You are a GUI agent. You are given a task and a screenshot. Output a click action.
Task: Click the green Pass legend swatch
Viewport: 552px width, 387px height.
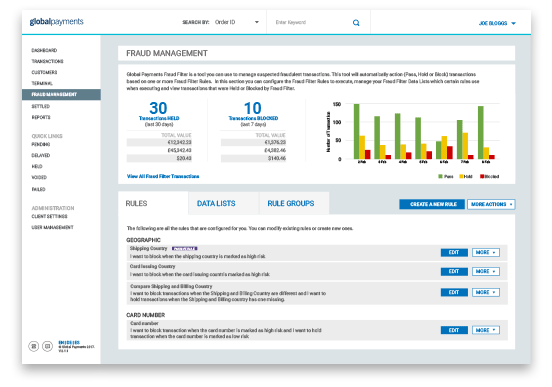click(440, 176)
